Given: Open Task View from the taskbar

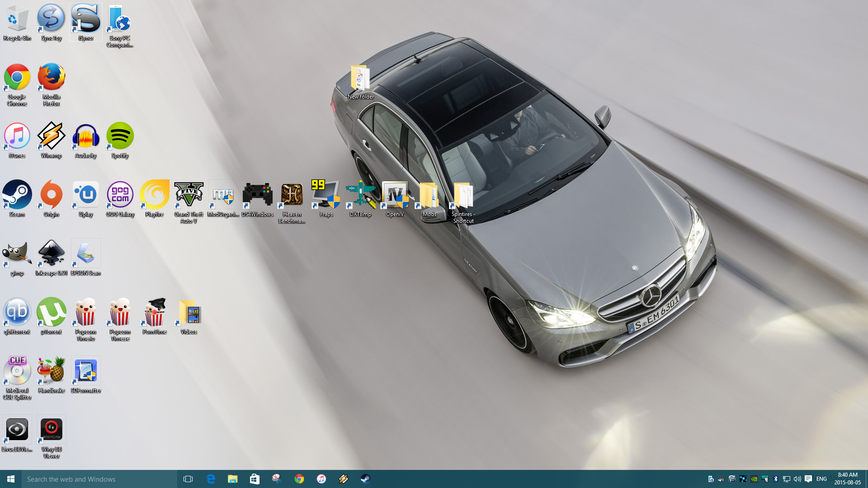Looking at the screenshot, I should point(188,479).
